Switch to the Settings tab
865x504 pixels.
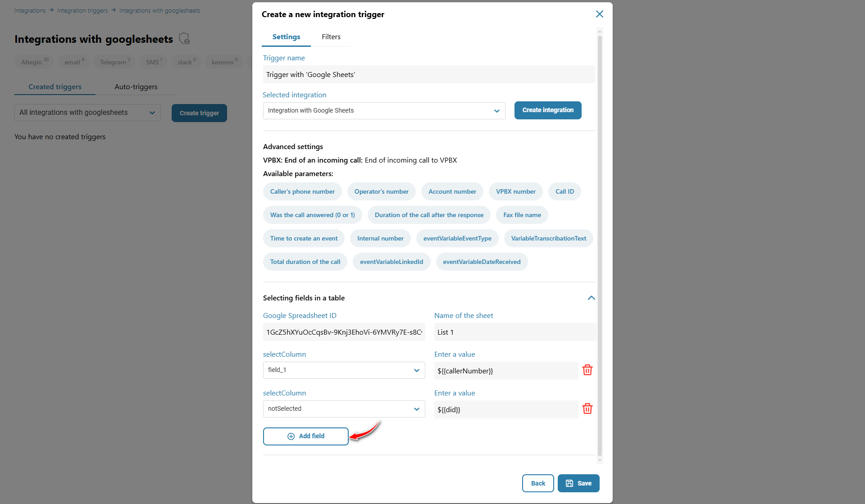pyautogui.click(x=286, y=37)
